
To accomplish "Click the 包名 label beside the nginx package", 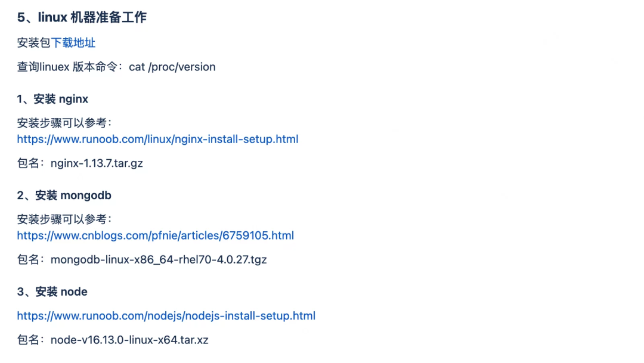I will point(28,163).
